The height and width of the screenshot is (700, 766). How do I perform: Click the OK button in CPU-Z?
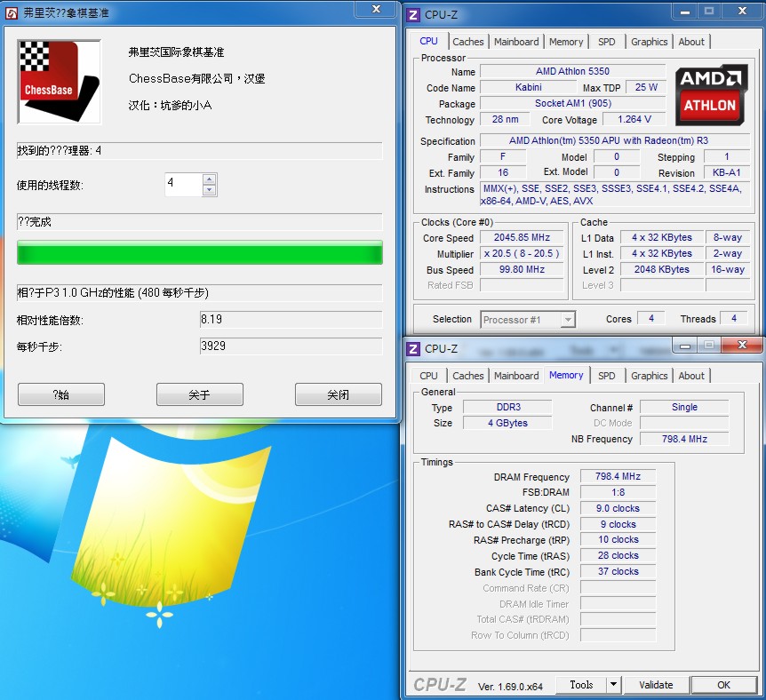pyautogui.click(x=723, y=685)
